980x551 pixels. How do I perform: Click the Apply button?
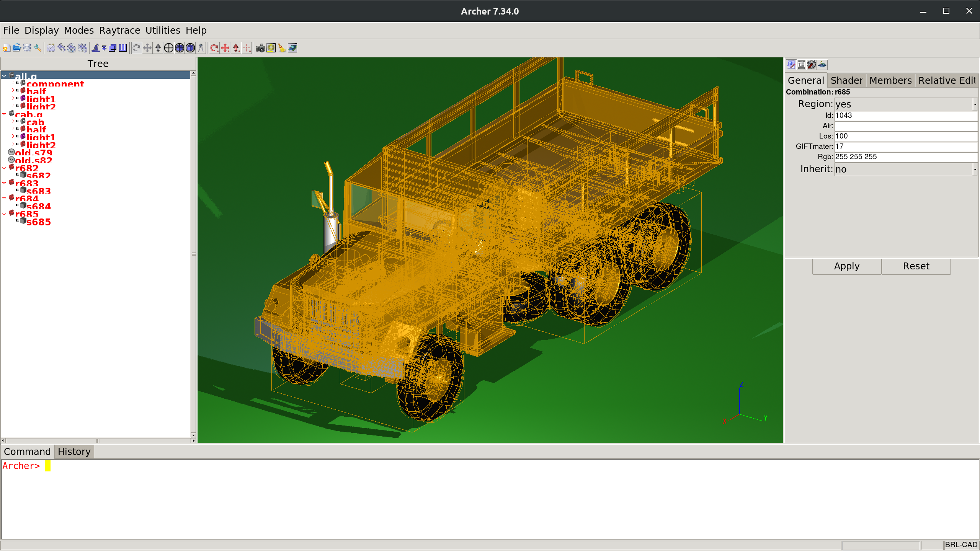846,266
